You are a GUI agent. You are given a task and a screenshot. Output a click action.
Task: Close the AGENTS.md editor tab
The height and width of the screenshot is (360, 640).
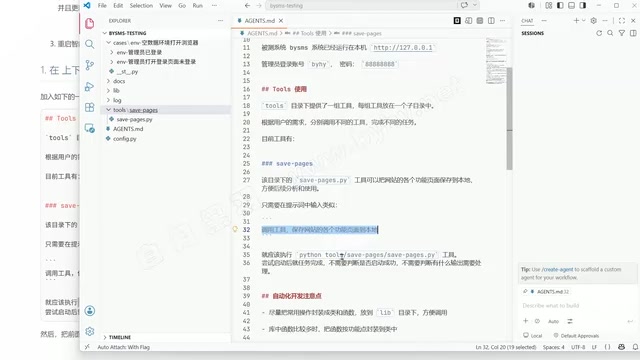tap(281, 20)
